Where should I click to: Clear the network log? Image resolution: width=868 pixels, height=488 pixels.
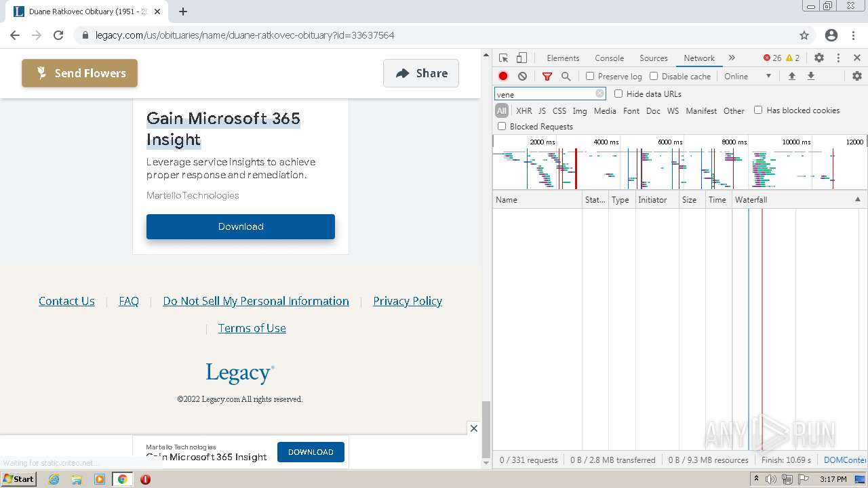[522, 76]
